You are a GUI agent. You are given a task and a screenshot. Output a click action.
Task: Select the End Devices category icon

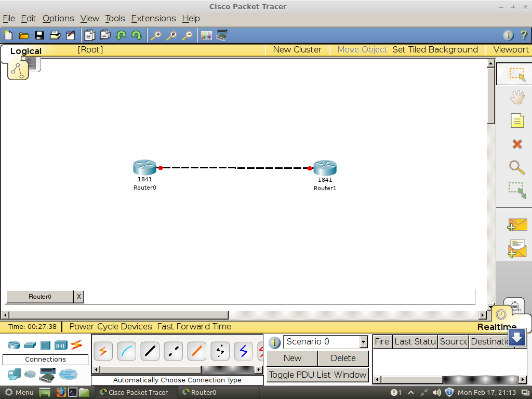coord(14,374)
